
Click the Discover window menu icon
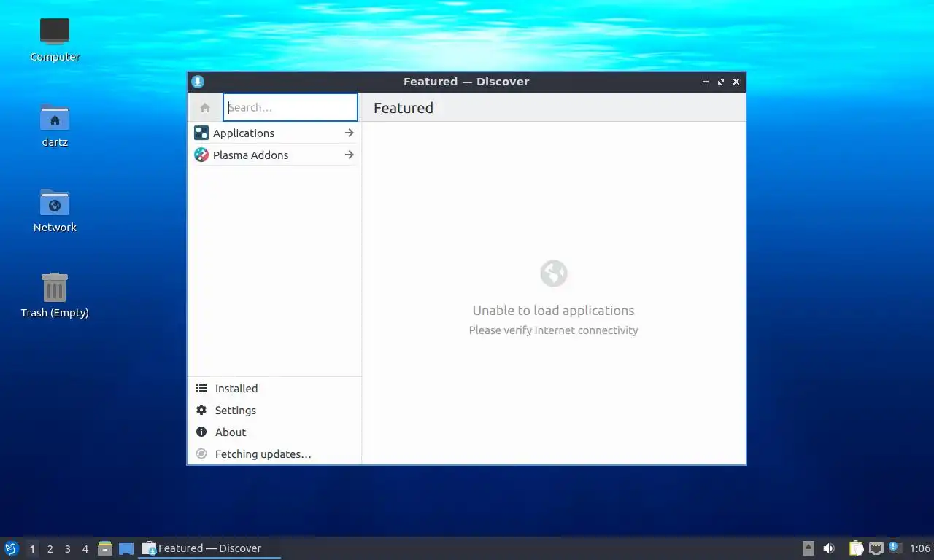[198, 82]
